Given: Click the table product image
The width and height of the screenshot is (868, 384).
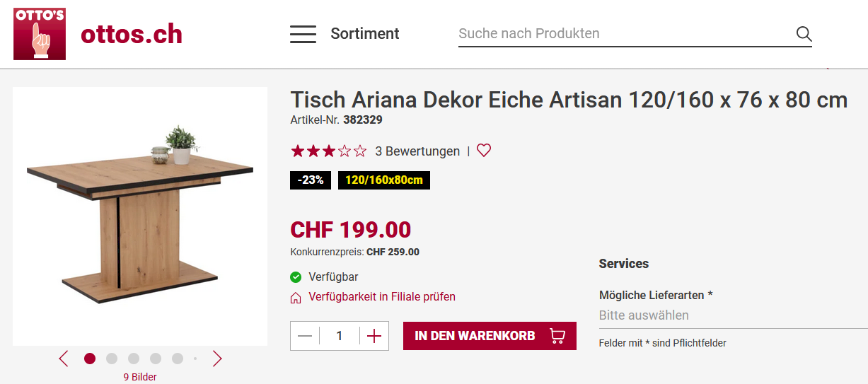Looking at the screenshot, I should [140, 216].
